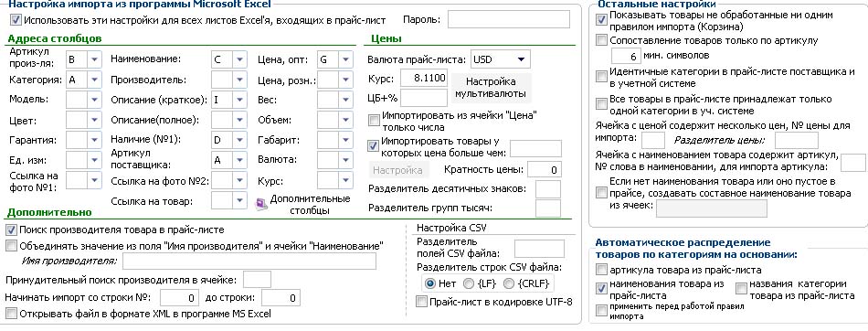Open the Габарит column dropdown
The image size is (868, 331).
coord(345,140)
